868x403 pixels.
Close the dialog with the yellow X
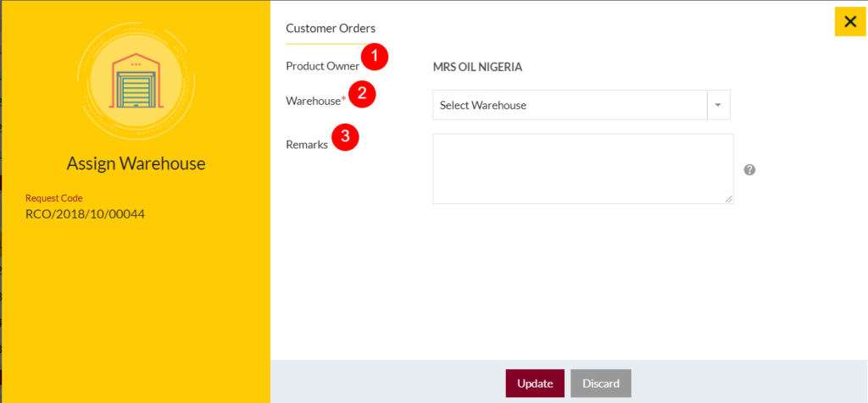pyautogui.click(x=849, y=22)
